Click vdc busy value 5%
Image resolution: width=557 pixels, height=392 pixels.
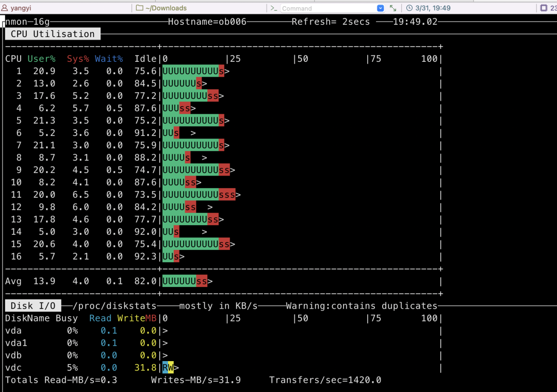pos(73,368)
